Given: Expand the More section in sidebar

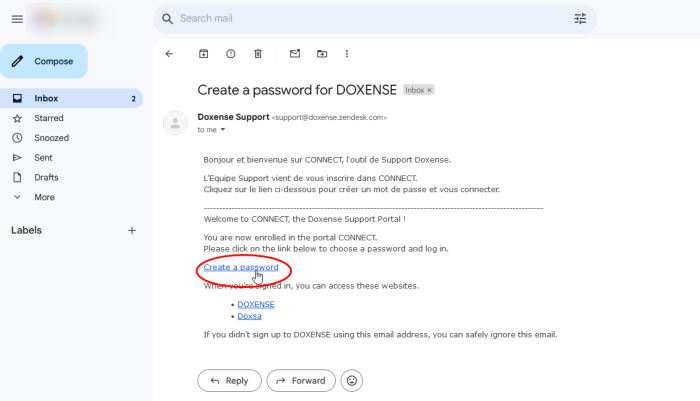Looking at the screenshot, I should [x=44, y=197].
